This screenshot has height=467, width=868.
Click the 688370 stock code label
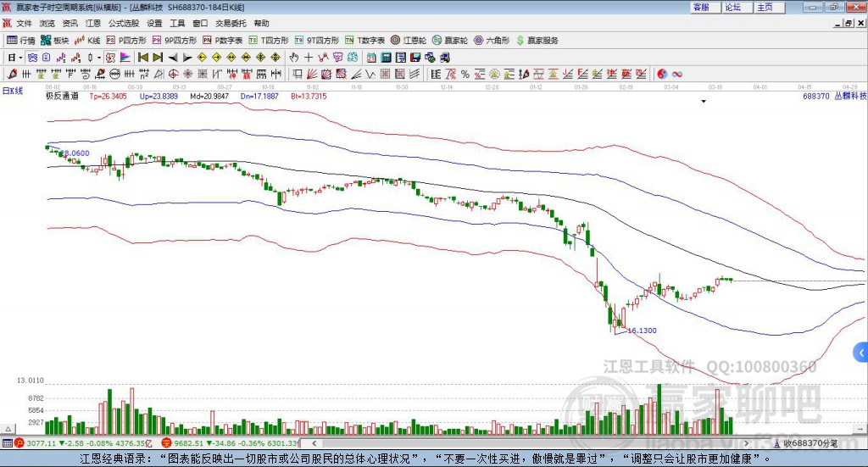pyautogui.click(x=816, y=96)
